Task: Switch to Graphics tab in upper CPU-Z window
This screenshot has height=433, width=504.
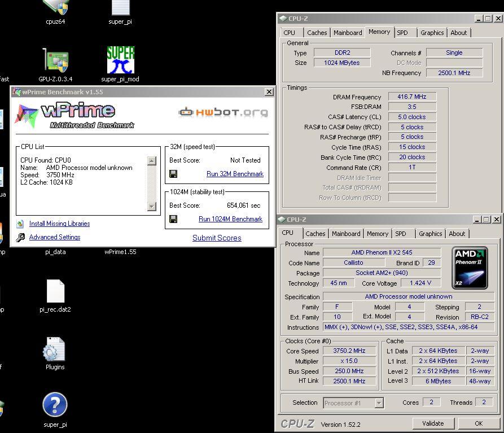Action: point(432,33)
